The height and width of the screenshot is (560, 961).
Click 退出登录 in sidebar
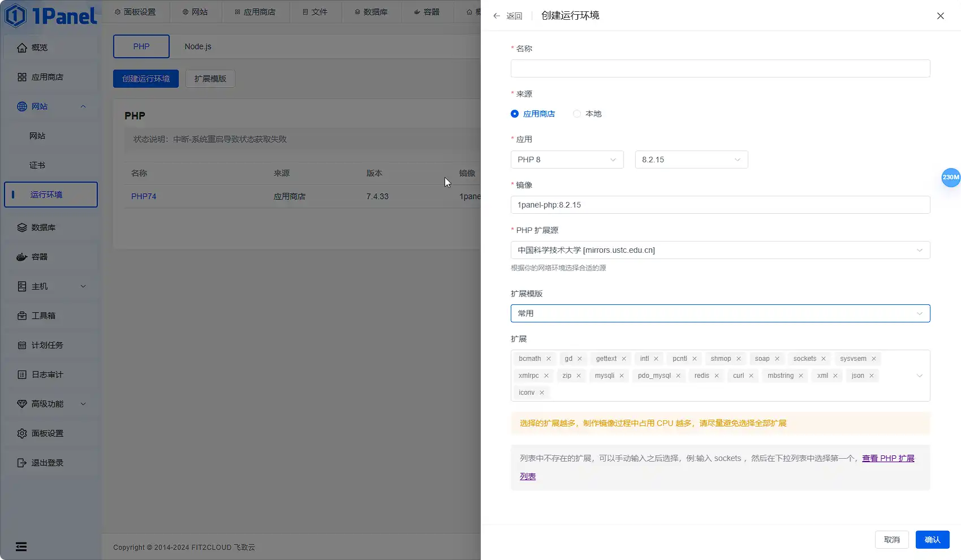pyautogui.click(x=51, y=463)
